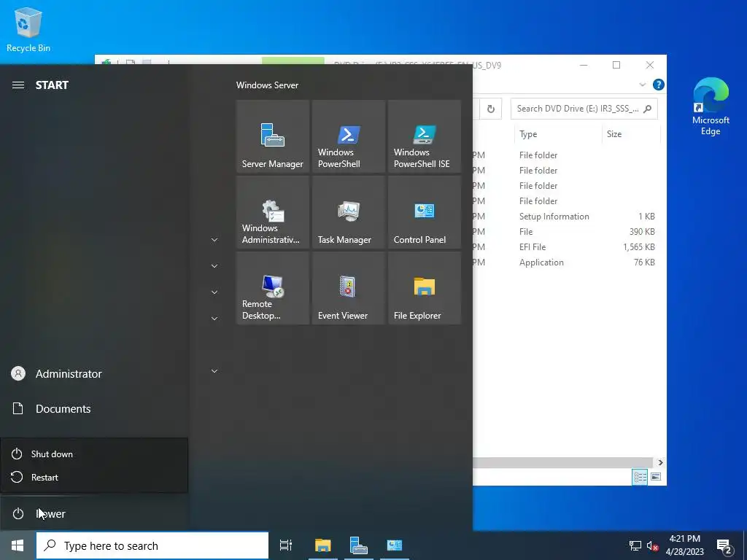Viewport: 747px width, 560px height.
Task: Click the Windows Start button
Action: tap(18, 545)
